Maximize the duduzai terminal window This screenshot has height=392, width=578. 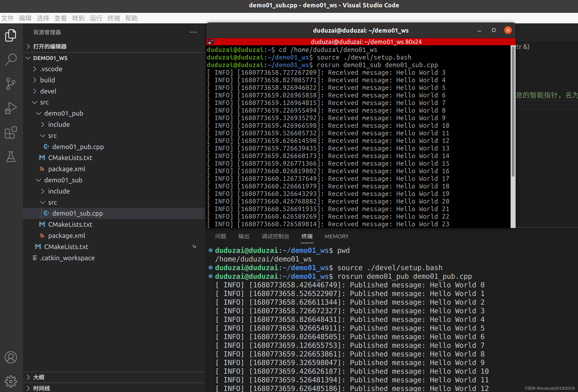pos(494,30)
